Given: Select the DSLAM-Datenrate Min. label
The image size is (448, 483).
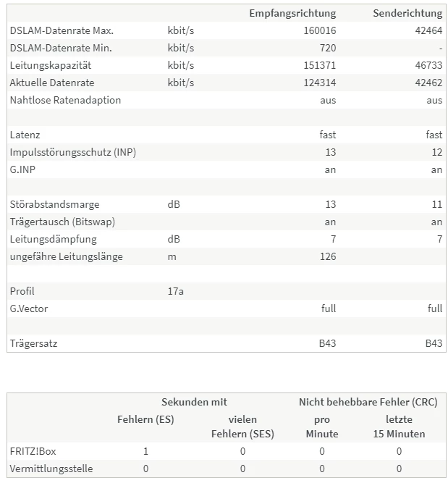Looking at the screenshot, I should (61, 49).
